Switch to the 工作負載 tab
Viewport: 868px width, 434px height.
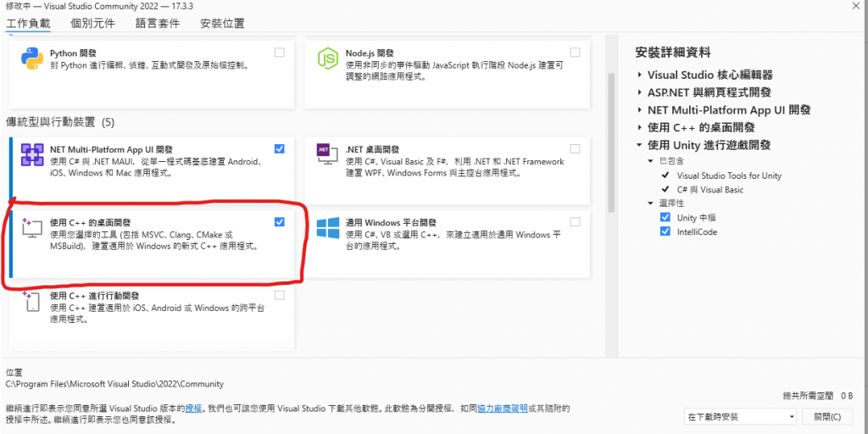tap(28, 24)
